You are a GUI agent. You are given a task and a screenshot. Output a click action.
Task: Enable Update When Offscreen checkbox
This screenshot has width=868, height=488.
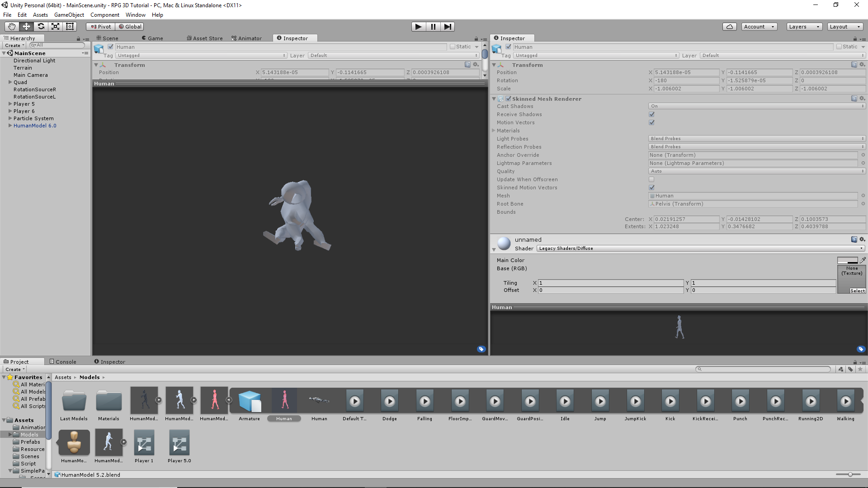tap(651, 179)
